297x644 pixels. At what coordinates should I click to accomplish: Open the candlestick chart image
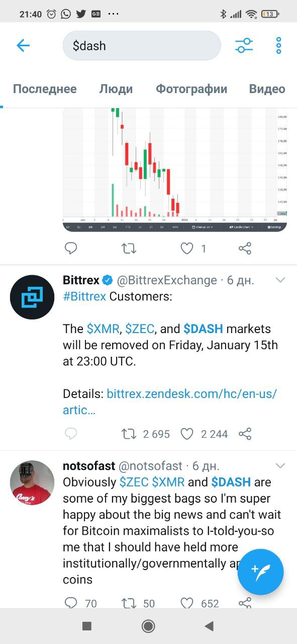(175, 170)
